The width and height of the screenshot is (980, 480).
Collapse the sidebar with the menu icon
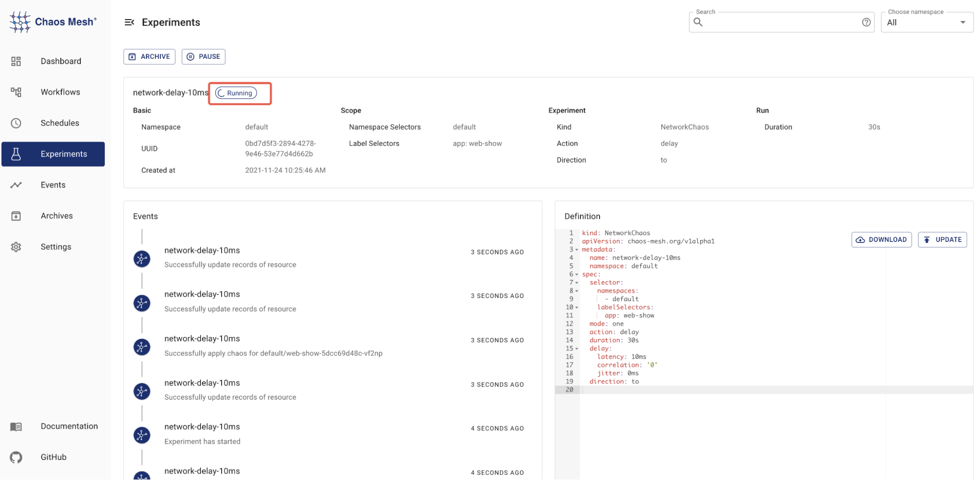(x=129, y=23)
